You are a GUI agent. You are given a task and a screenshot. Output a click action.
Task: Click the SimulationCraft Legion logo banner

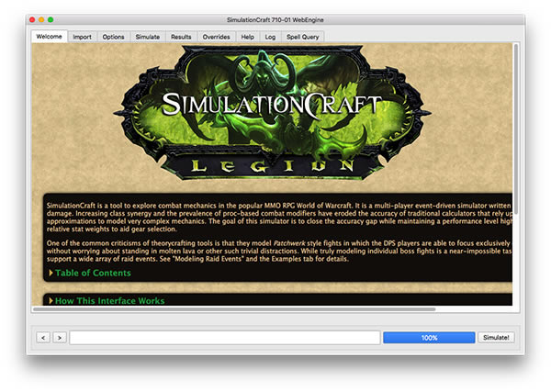272,113
